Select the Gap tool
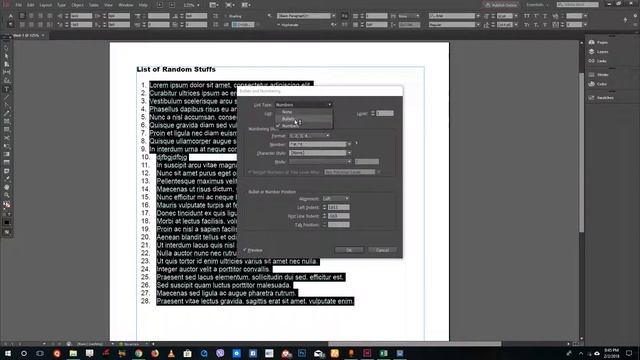Screen dimensions: 640x360 (7, 72)
